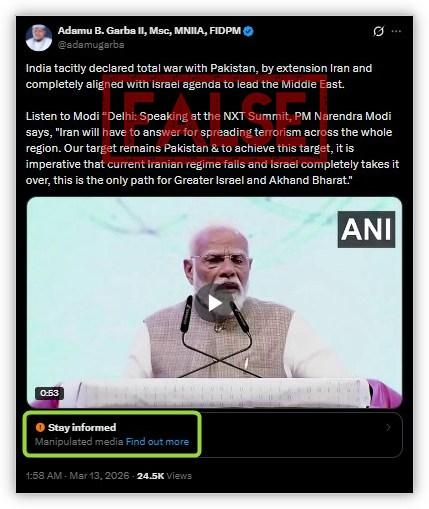Image resolution: width=429 pixels, height=509 pixels.
Task: Click the blue verified checkmark badge
Action: (248, 31)
